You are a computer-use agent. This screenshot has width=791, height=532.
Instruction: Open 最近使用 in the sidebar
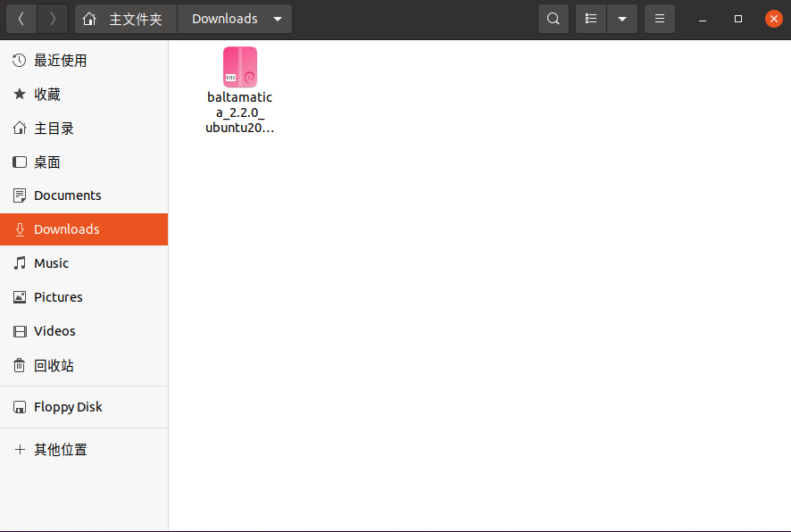coord(84,61)
